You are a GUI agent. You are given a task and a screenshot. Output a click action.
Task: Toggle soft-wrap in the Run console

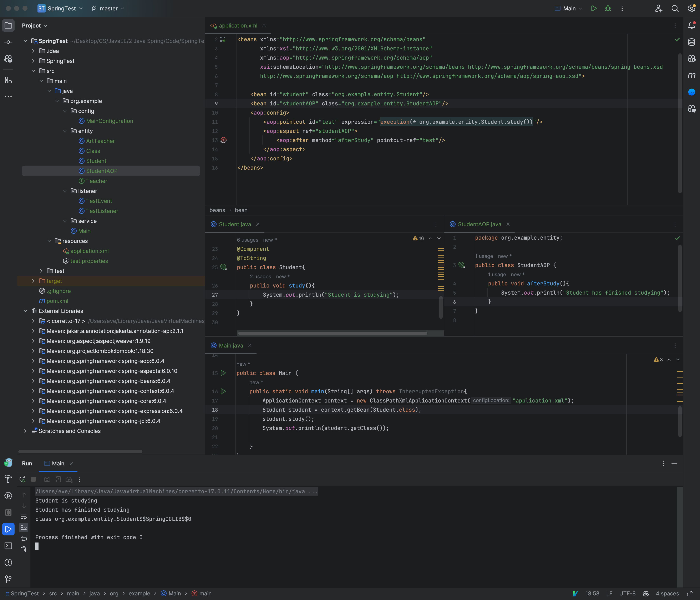pyautogui.click(x=24, y=517)
